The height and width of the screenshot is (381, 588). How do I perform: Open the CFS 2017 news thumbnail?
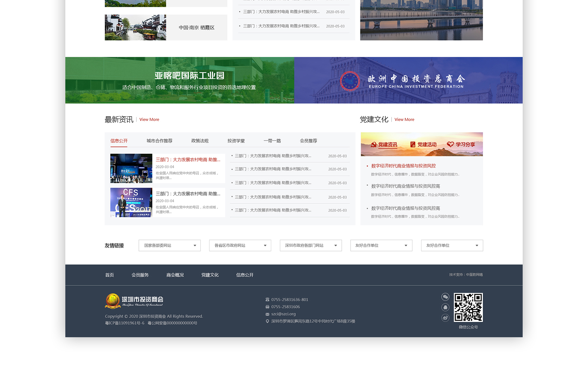point(131,202)
